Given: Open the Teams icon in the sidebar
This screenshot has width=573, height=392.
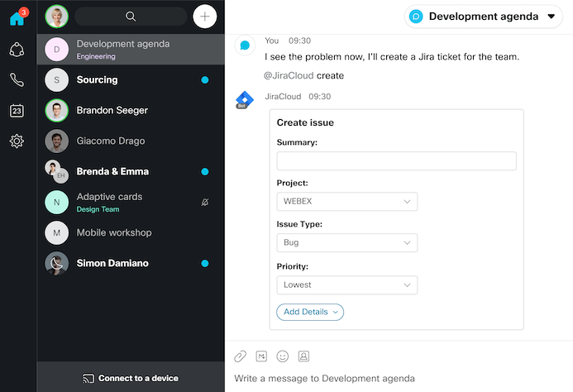Looking at the screenshot, I should 17,50.
